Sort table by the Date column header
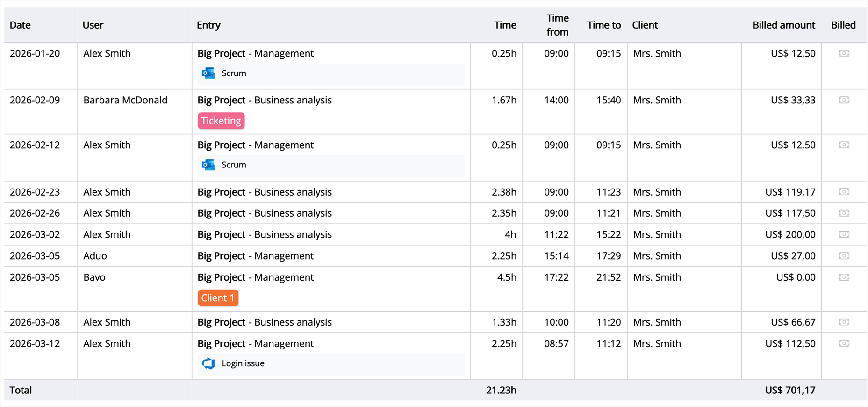This screenshot has width=868, height=407. pos(20,25)
